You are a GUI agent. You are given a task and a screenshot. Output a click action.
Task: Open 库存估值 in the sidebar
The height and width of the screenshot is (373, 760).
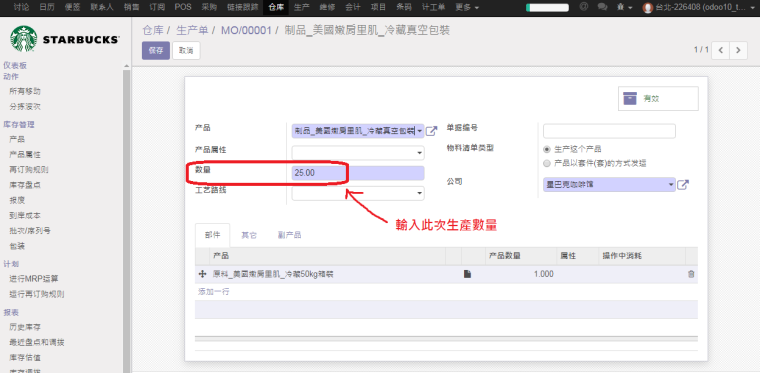pos(25,357)
